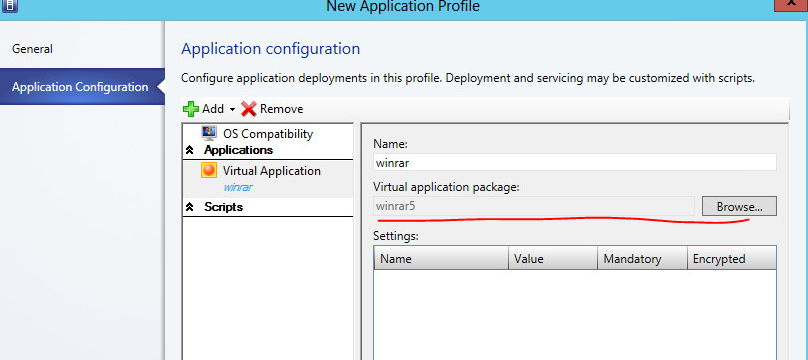Select the winrar entry under Virtual Application
This screenshot has width=808, height=360.
pyautogui.click(x=238, y=187)
